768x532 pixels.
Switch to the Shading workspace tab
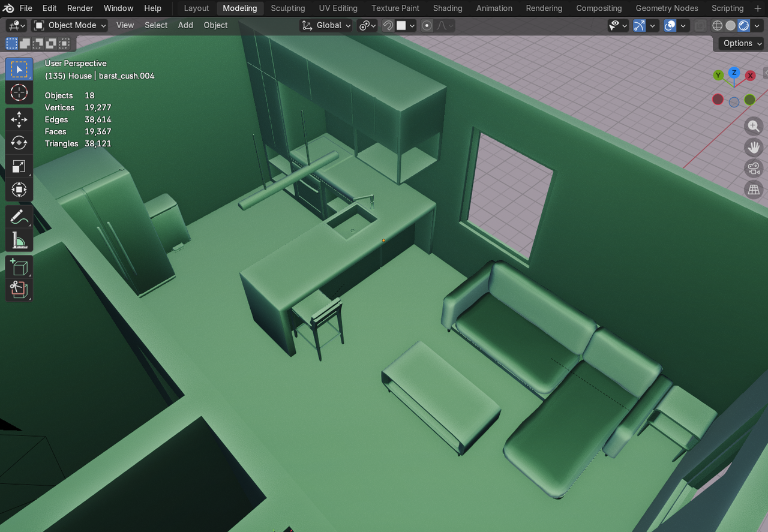click(448, 8)
